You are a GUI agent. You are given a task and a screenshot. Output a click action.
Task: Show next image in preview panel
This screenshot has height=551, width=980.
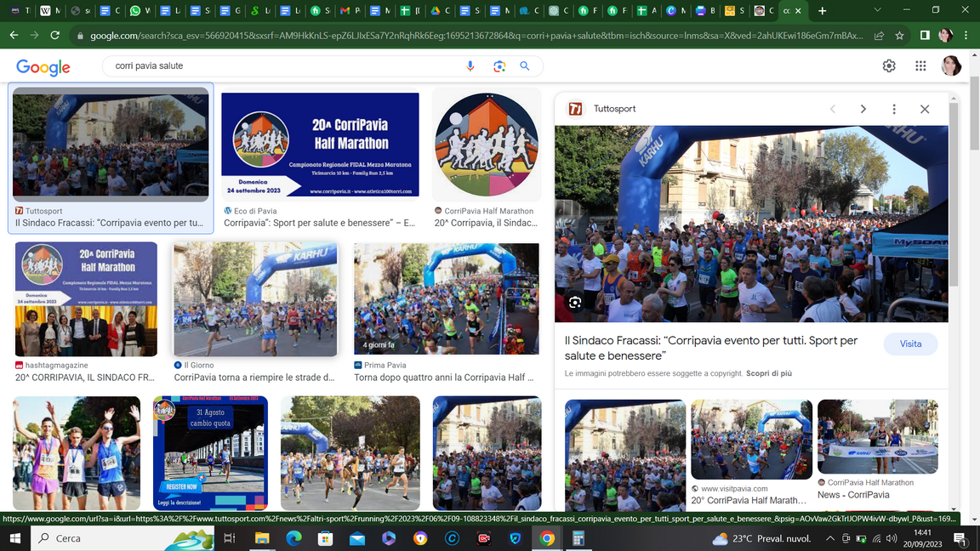point(863,109)
